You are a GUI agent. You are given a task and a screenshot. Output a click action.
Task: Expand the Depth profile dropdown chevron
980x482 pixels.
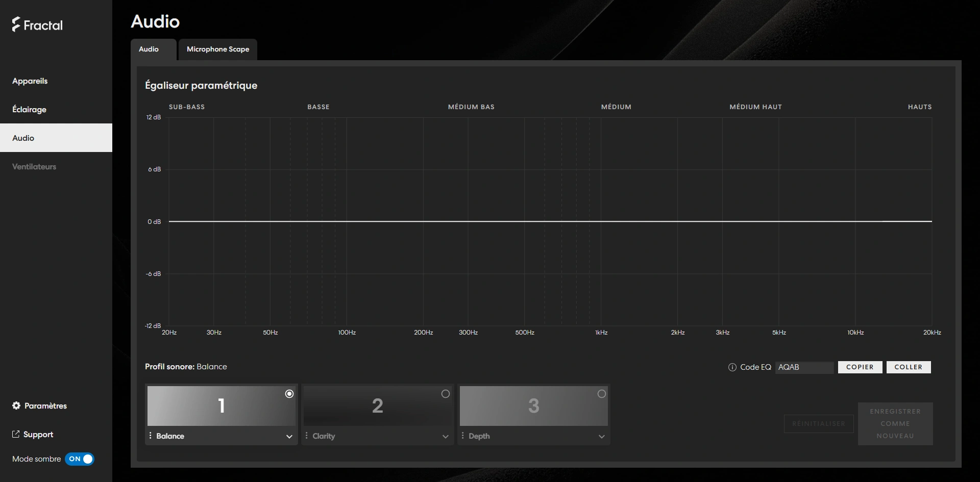602,437
